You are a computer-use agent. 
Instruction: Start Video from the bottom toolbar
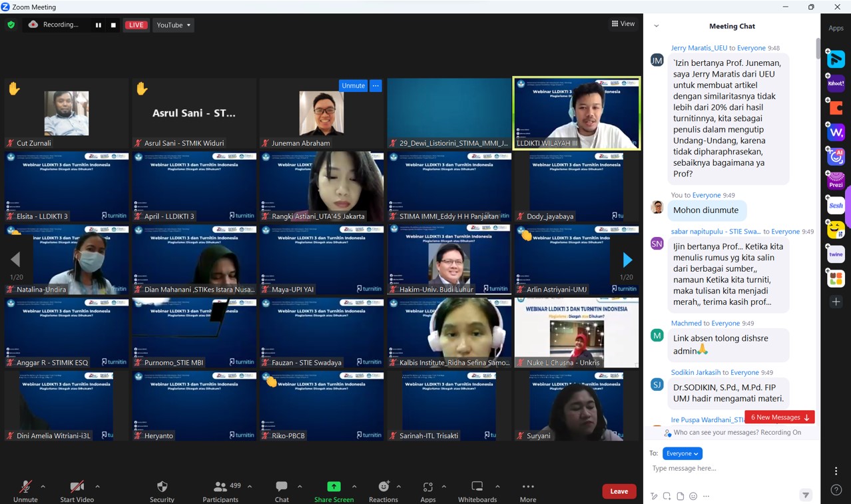77,491
